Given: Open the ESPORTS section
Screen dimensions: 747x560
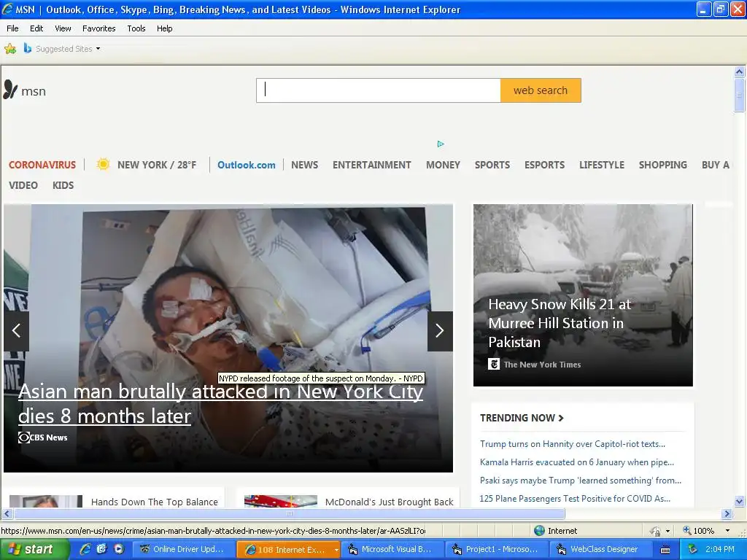Looking at the screenshot, I should pyautogui.click(x=544, y=165).
